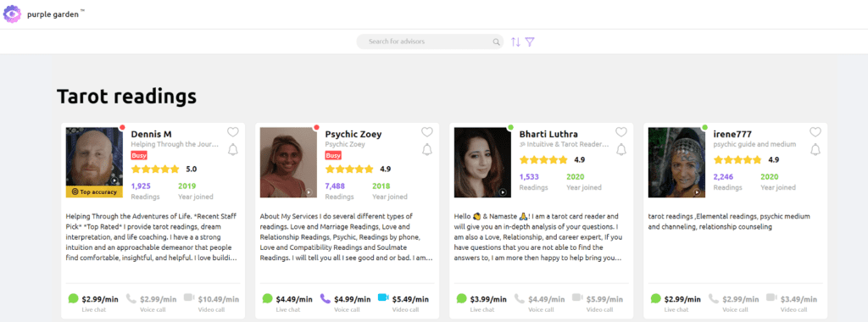Click Busy status badge on Dennis M

click(x=139, y=155)
